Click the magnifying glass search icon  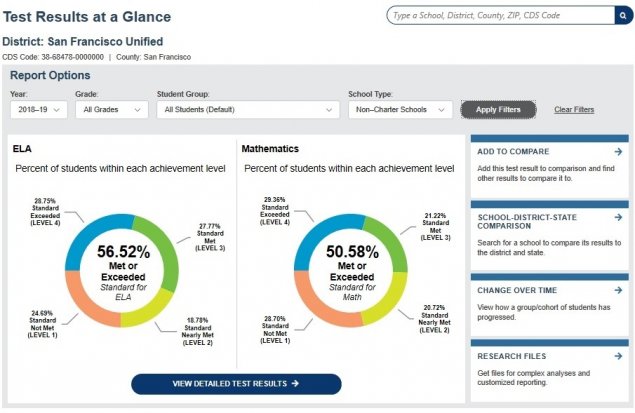[x=622, y=15]
